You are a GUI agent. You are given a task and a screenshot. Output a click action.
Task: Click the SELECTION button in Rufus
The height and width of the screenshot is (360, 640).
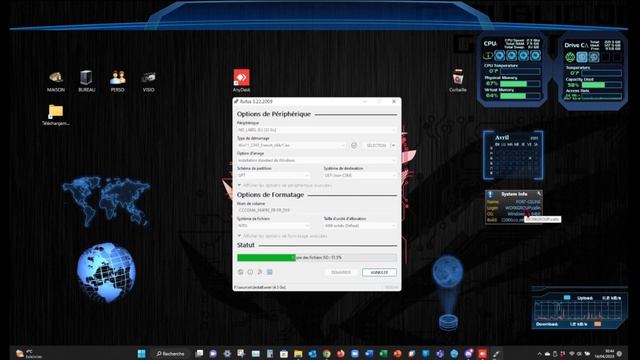pos(376,145)
